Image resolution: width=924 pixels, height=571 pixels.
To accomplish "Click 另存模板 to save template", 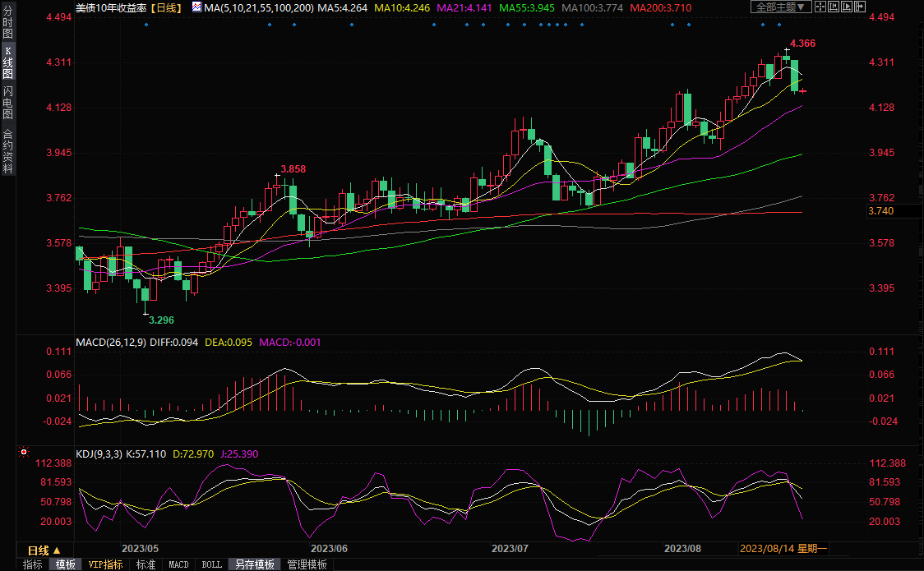I will coord(255,564).
